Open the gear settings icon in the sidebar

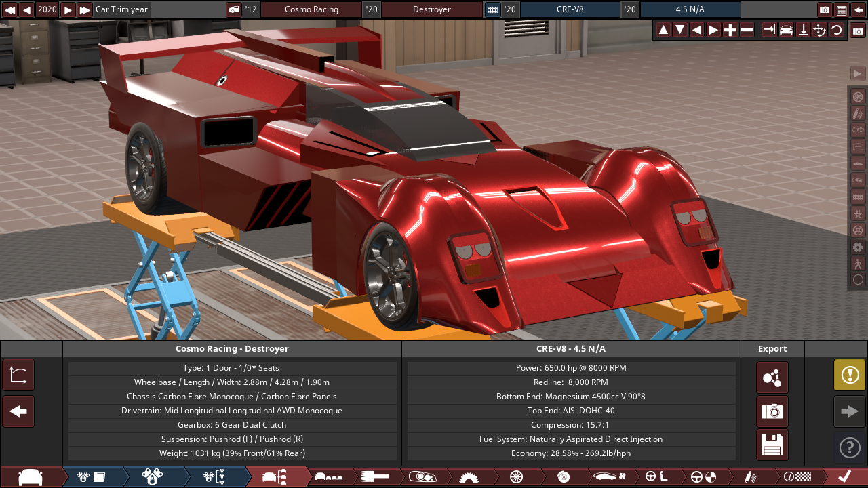[858, 247]
